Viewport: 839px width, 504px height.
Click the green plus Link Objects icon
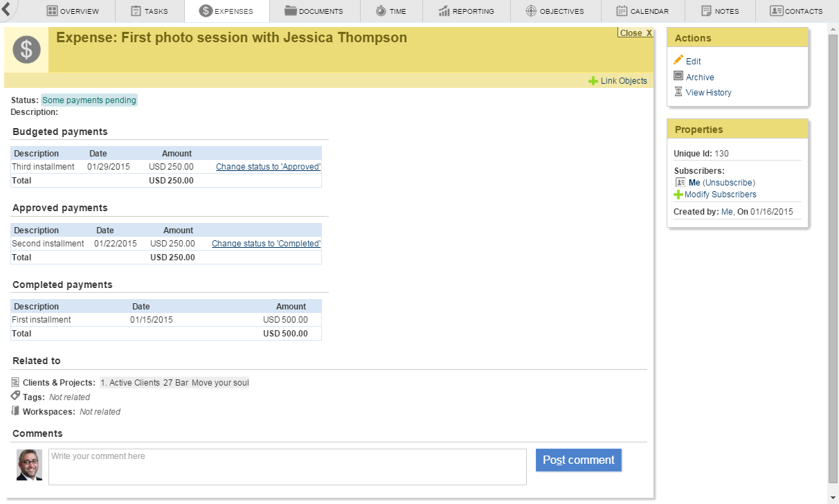click(x=593, y=81)
